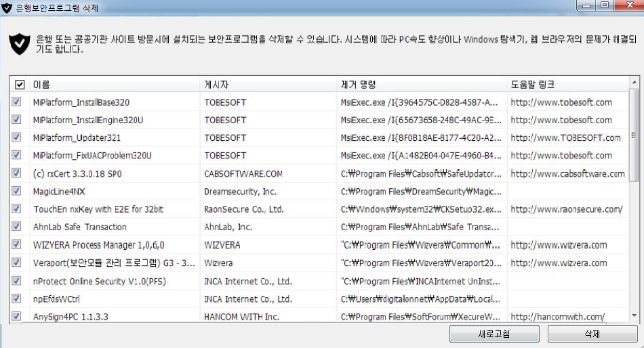Uncheck TouchEn nxKey checkbox
644x348 pixels.
point(16,209)
